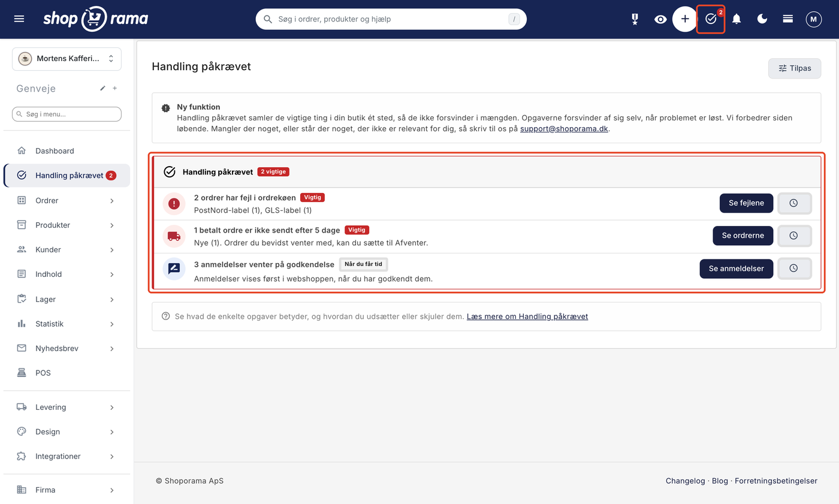Go to Dashboard in the sidebar
839x504 pixels.
tap(67, 150)
